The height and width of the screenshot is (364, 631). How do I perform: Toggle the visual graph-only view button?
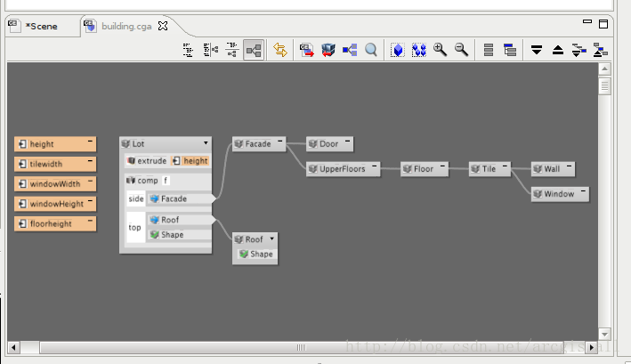pos(254,50)
